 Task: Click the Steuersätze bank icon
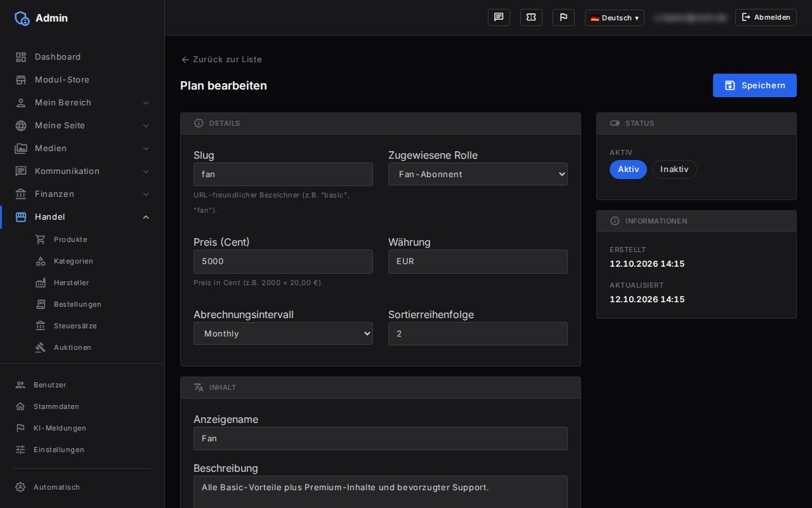click(41, 326)
